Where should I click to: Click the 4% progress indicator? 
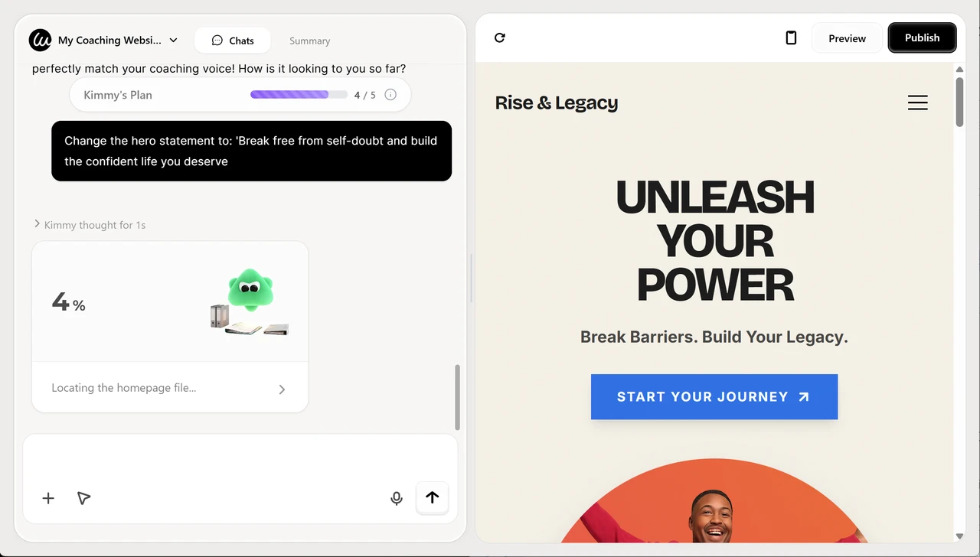[68, 302]
